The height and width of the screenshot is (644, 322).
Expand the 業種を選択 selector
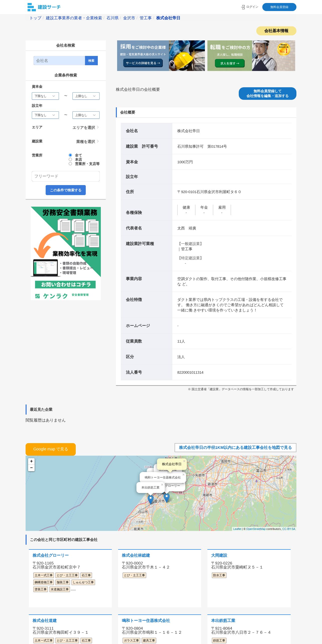pos(88,141)
